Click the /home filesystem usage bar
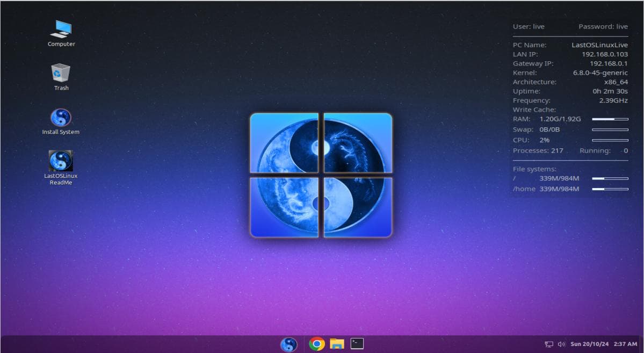Viewport: 644px width, 353px height. click(610, 189)
